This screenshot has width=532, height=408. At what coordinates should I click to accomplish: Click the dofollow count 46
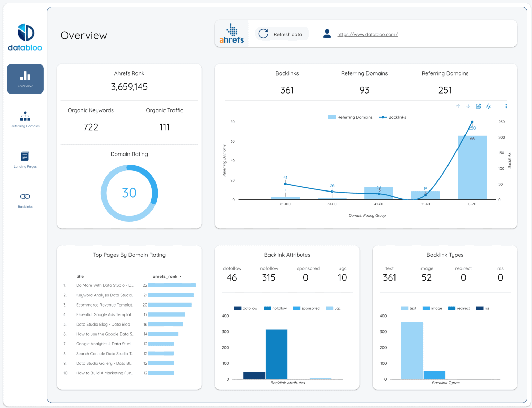click(x=232, y=278)
